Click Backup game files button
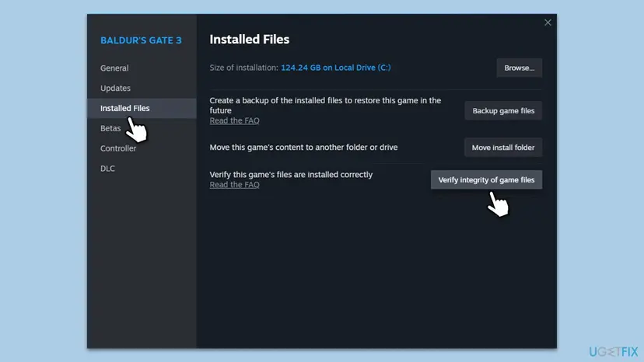 (503, 110)
